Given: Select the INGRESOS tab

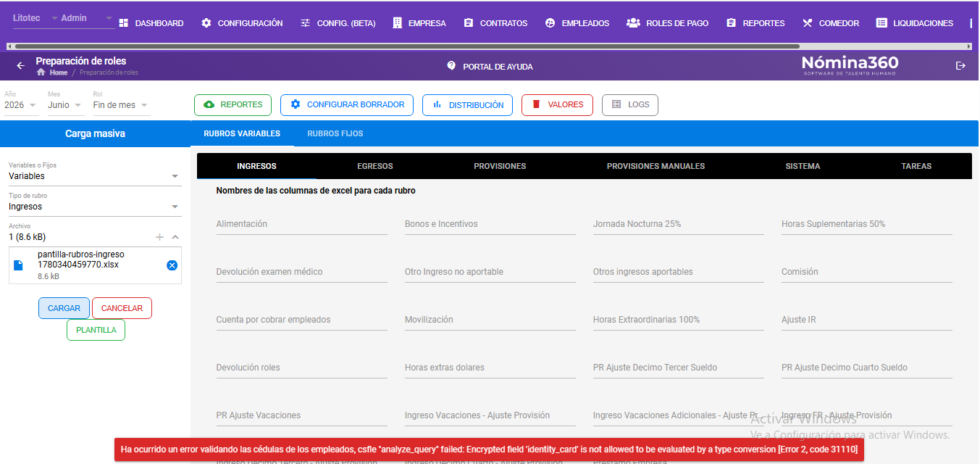Looking at the screenshot, I should [x=256, y=166].
